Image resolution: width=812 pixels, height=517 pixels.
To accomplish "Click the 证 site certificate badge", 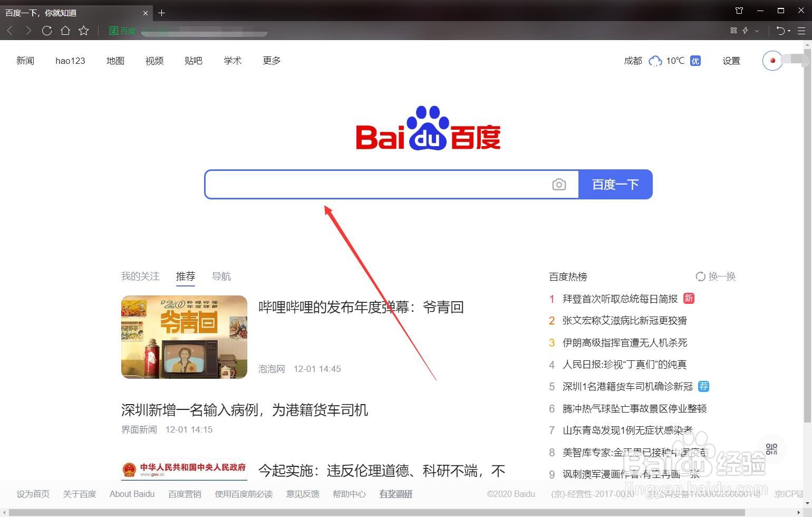I will [x=113, y=31].
